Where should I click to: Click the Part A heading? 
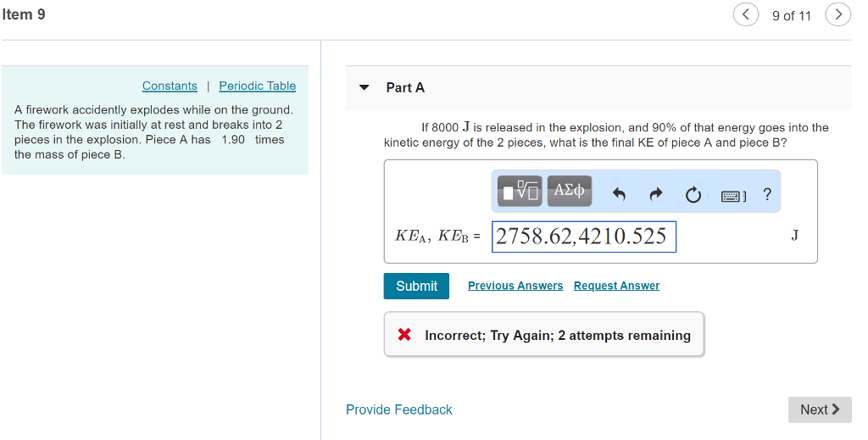[405, 87]
